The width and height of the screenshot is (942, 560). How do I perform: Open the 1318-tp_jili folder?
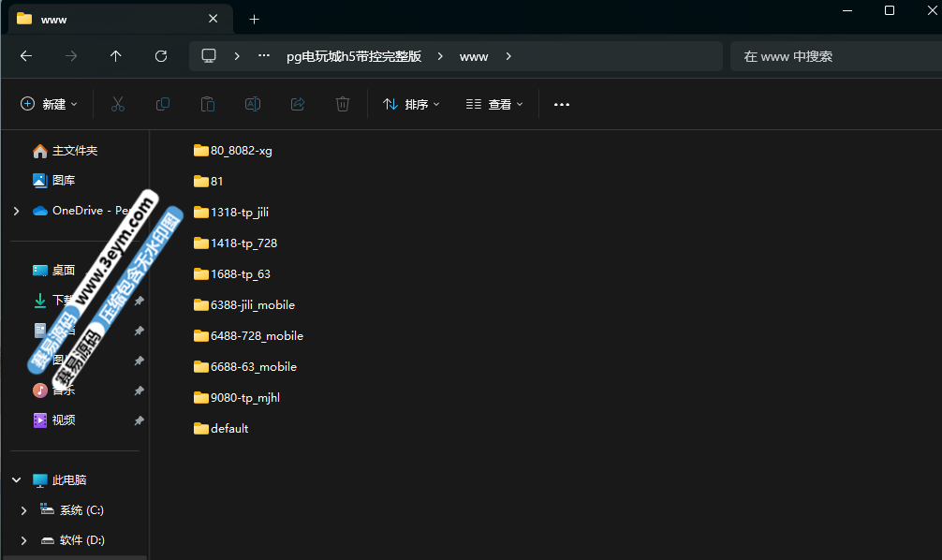(x=239, y=212)
